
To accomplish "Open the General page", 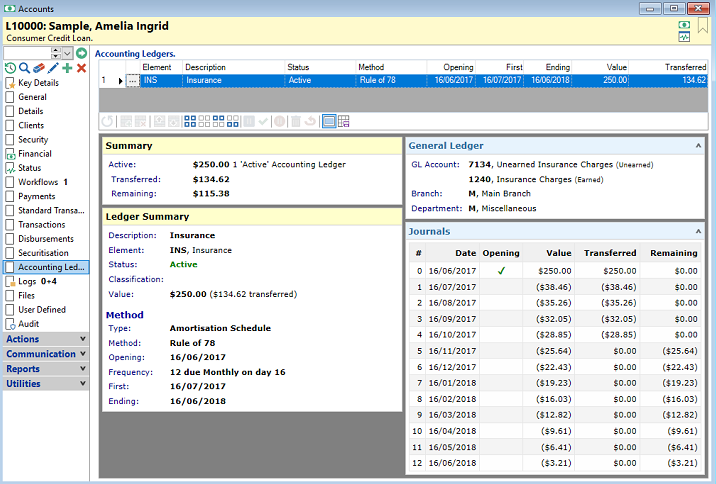I will 32,97.
